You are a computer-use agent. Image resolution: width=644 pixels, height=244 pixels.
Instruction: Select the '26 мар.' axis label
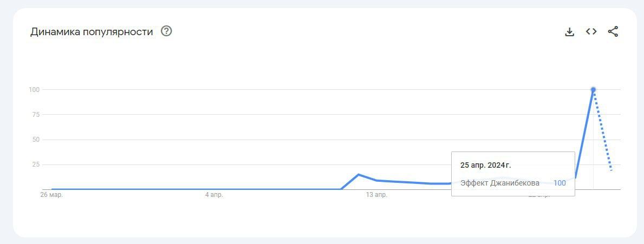click(x=52, y=195)
